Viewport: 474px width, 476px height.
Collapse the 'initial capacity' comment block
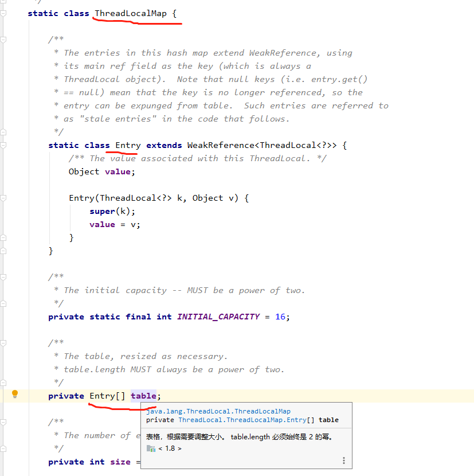(x=3, y=277)
